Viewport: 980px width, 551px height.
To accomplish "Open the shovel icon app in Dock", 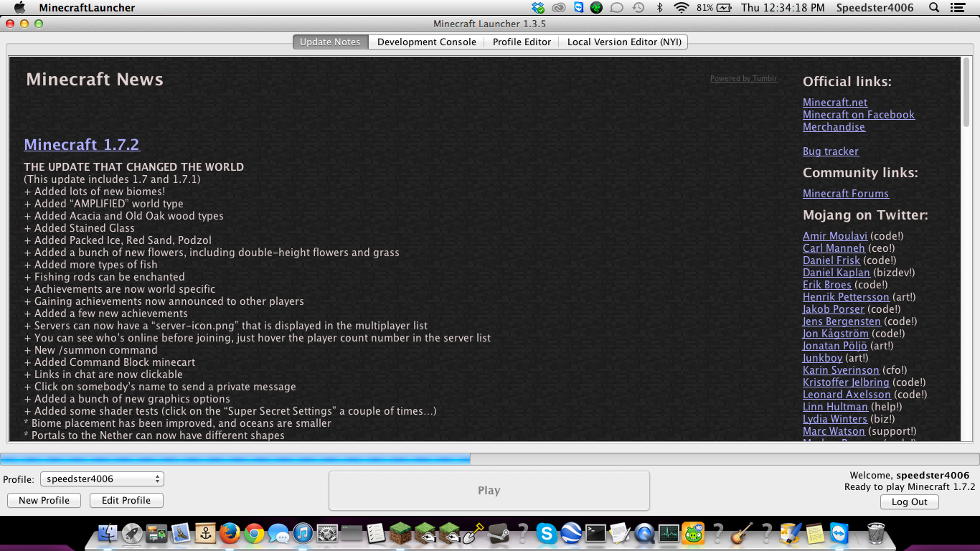I will [473, 533].
